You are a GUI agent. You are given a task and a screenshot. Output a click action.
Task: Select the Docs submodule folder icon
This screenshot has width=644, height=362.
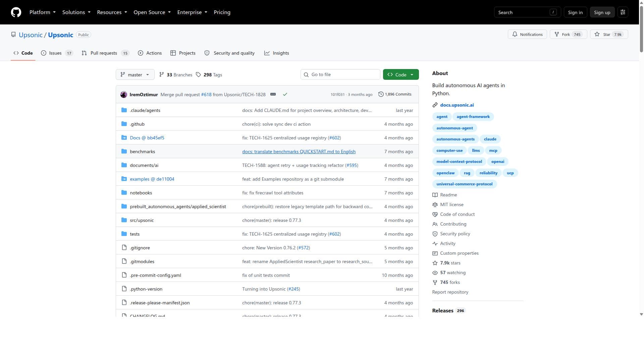pyautogui.click(x=124, y=138)
